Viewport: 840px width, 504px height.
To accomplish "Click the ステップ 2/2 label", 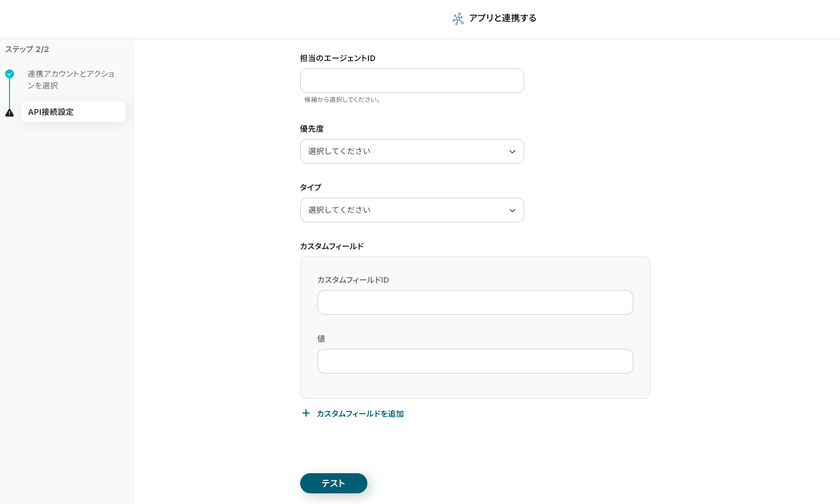I will coord(27,49).
